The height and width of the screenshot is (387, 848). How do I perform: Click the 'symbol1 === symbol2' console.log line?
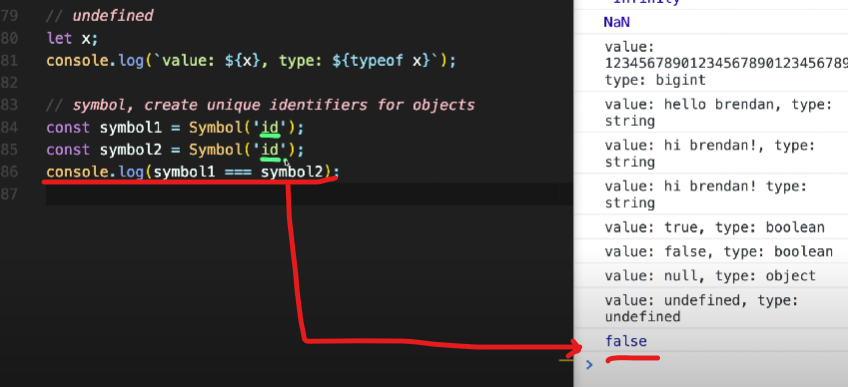193,172
